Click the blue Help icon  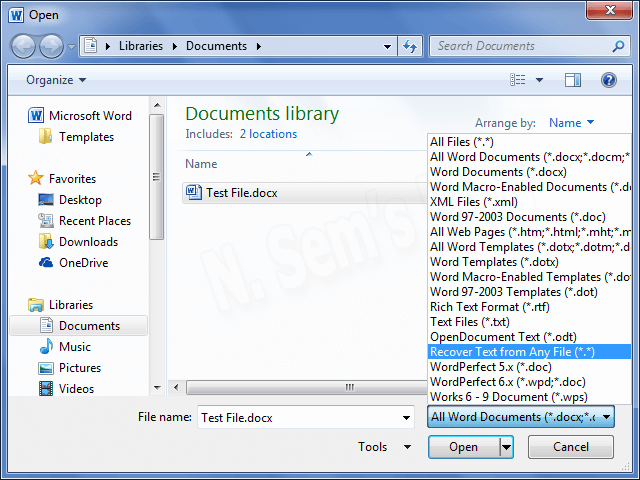coord(609,80)
